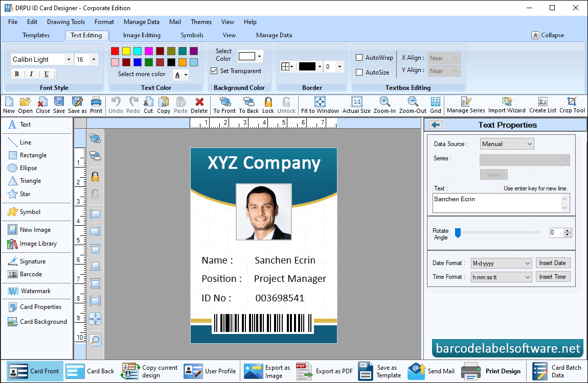Print using the Print toolbar icon
This screenshot has height=383, width=588.
click(x=96, y=105)
